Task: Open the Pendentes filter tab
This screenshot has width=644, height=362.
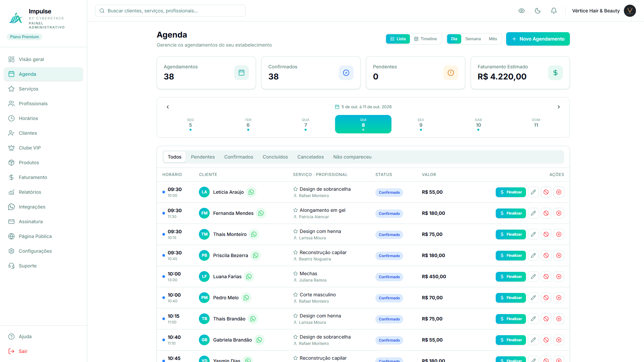Action: pyautogui.click(x=203, y=157)
